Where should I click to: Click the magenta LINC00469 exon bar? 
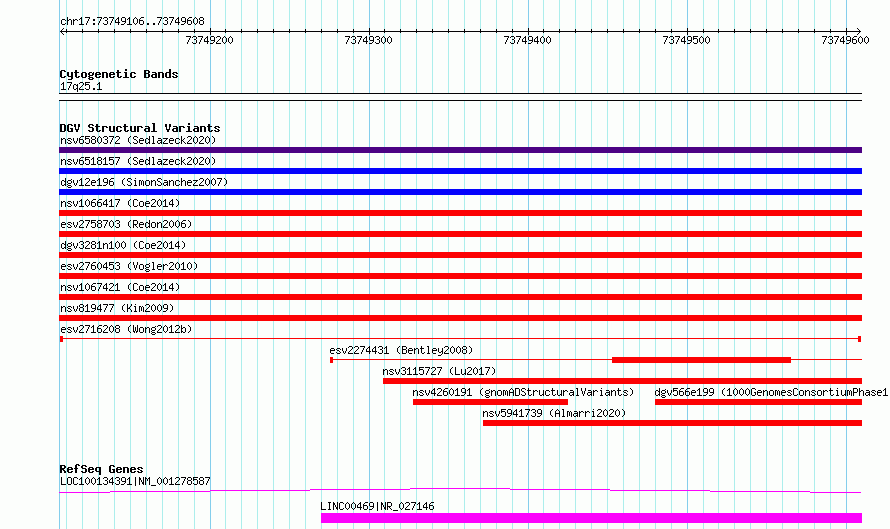pyautogui.click(x=591, y=518)
